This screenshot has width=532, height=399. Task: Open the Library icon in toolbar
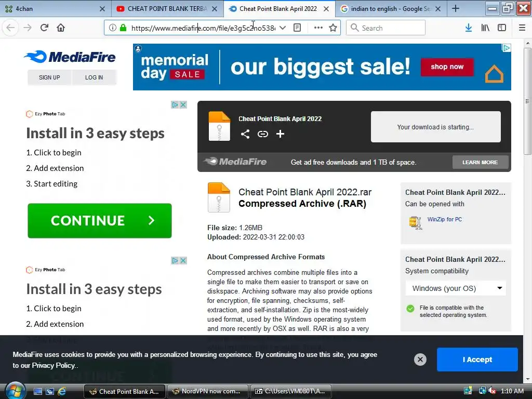tap(485, 28)
